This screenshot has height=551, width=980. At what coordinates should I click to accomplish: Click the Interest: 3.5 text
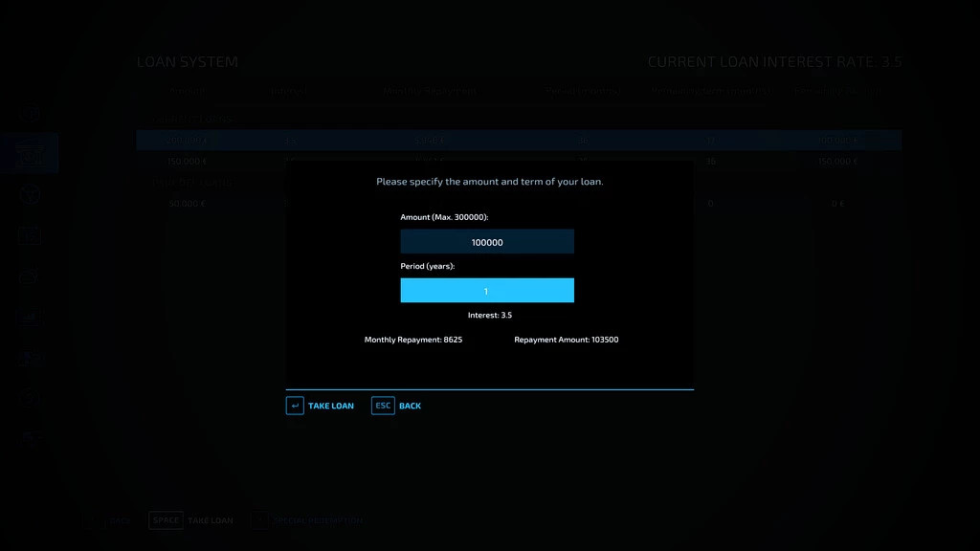(489, 315)
